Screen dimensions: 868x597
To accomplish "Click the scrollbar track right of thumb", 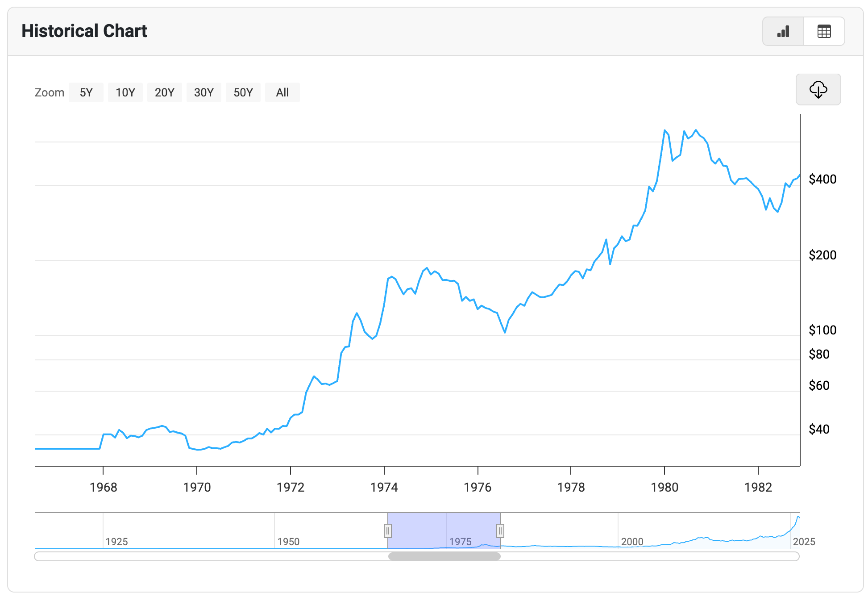I will (647, 556).
